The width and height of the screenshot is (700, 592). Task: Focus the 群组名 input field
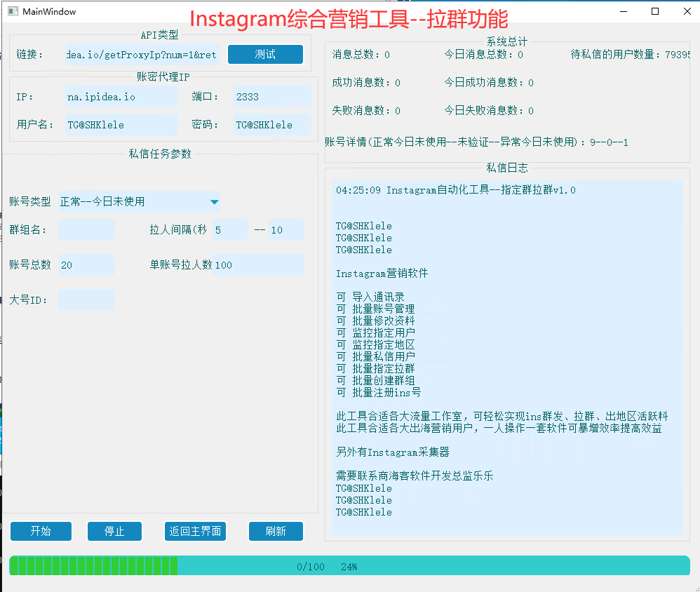(86, 230)
